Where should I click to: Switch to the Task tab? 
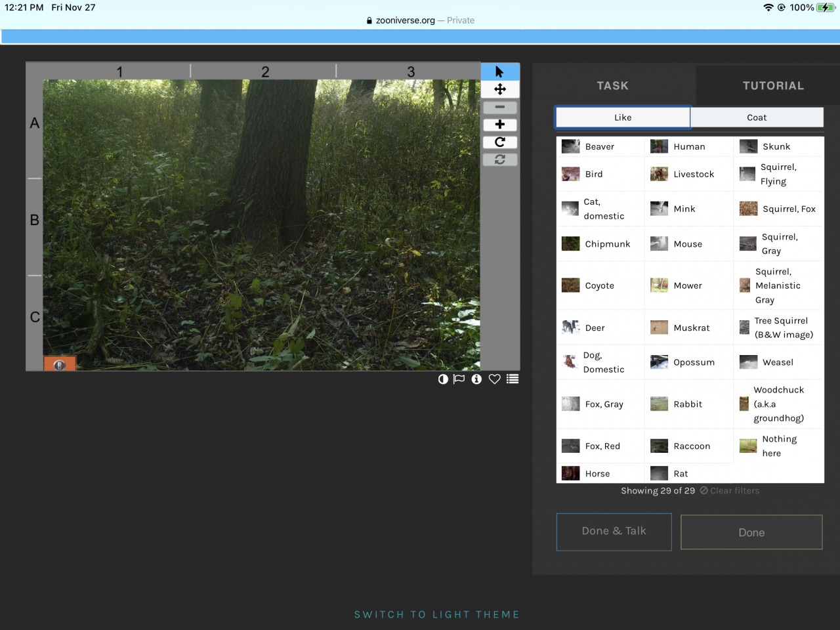point(613,85)
